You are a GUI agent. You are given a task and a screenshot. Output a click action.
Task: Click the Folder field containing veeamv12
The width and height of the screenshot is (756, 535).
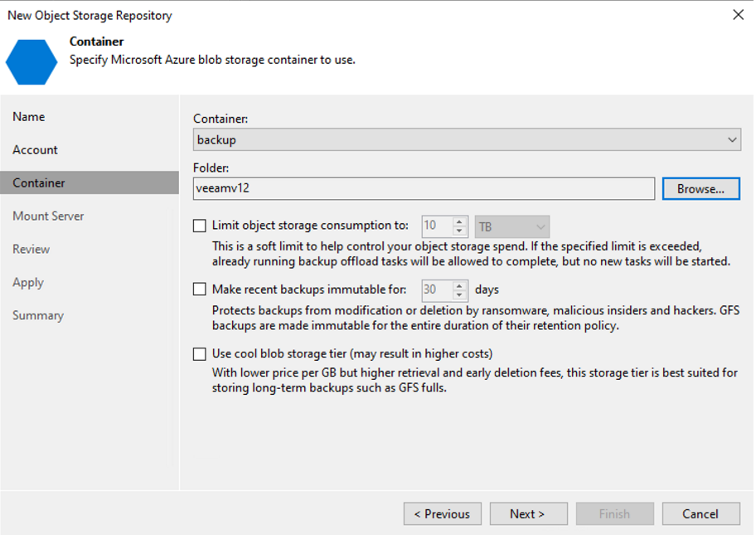click(424, 188)
